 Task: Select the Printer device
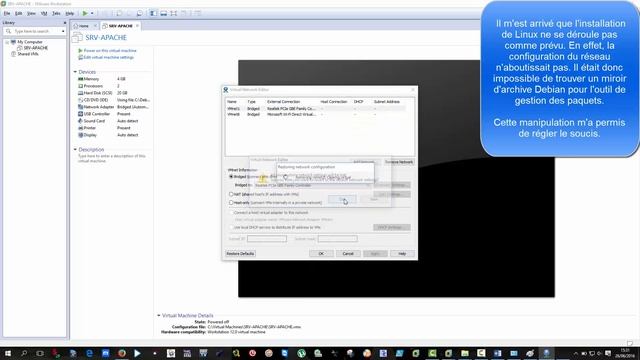113,128
